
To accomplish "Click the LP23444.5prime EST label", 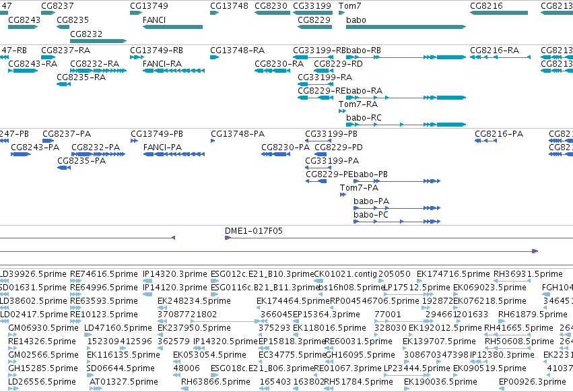I will point(417,368).
